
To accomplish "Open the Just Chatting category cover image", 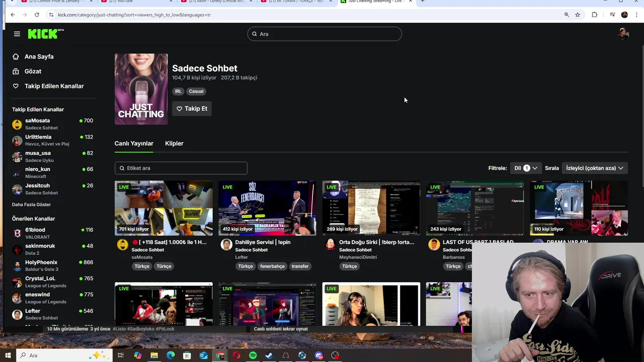I will [x=141, y=89].
